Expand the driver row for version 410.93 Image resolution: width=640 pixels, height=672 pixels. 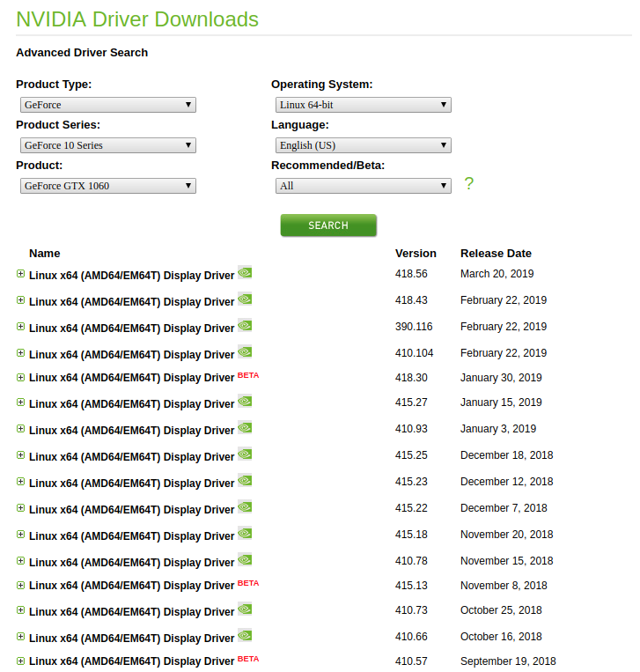pos(20,429)
